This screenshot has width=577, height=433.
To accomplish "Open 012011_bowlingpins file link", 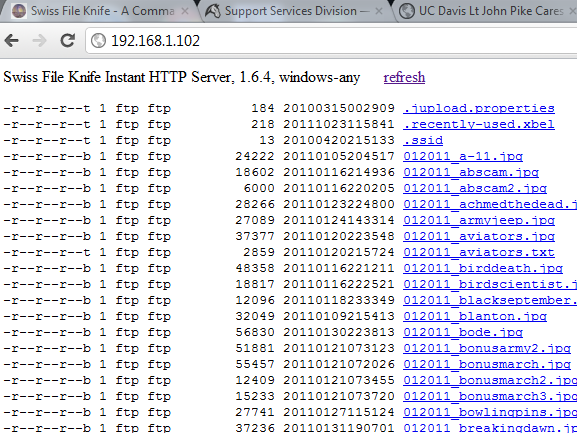I will 490,412.
